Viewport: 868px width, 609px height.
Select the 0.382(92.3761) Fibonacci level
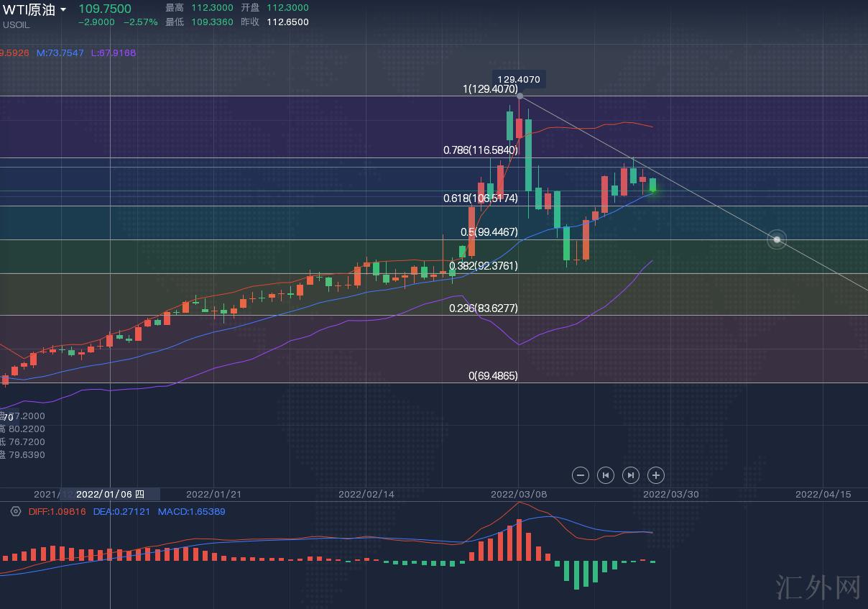484,265
